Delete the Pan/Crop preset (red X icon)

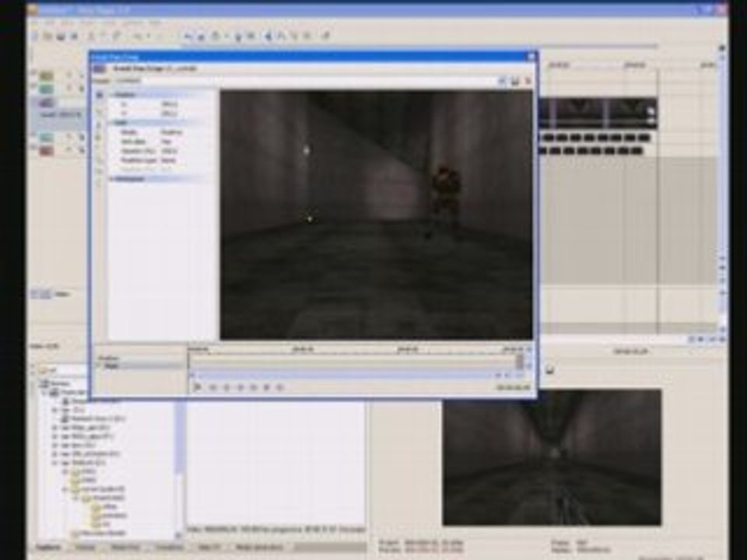(x=528, y=82)
